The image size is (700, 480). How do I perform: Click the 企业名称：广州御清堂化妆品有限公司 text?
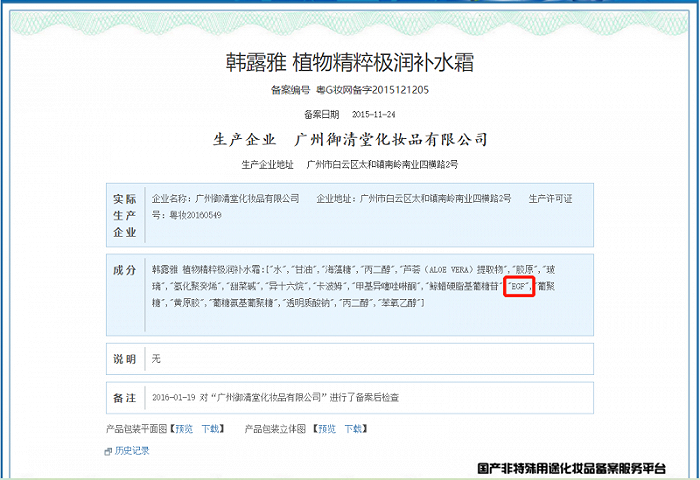pos(225,198)
